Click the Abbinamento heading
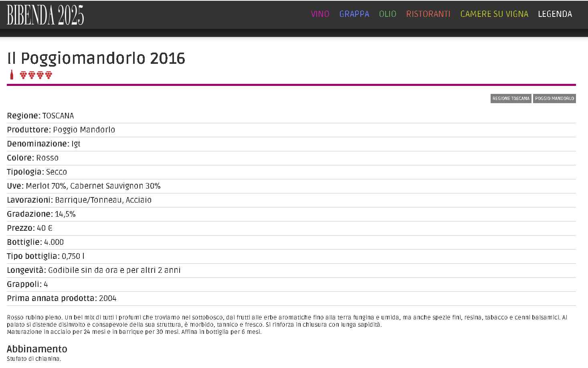588x368 pixels. coord(37,349)
